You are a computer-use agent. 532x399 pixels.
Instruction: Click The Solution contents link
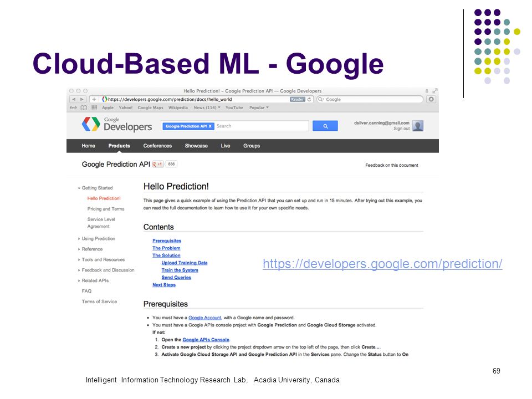click(166, 255)
